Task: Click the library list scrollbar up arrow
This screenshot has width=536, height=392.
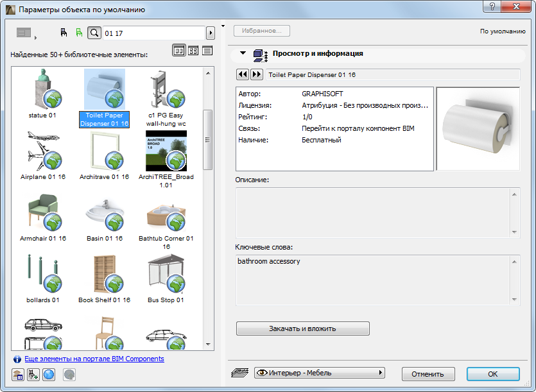Action: pyautogui.click(x=208, y=72)
